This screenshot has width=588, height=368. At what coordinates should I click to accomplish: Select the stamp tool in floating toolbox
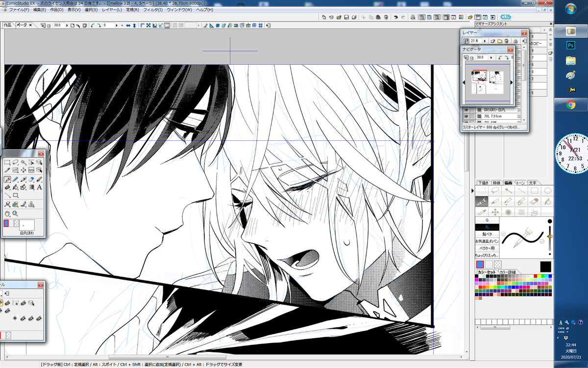click(31, 204)
